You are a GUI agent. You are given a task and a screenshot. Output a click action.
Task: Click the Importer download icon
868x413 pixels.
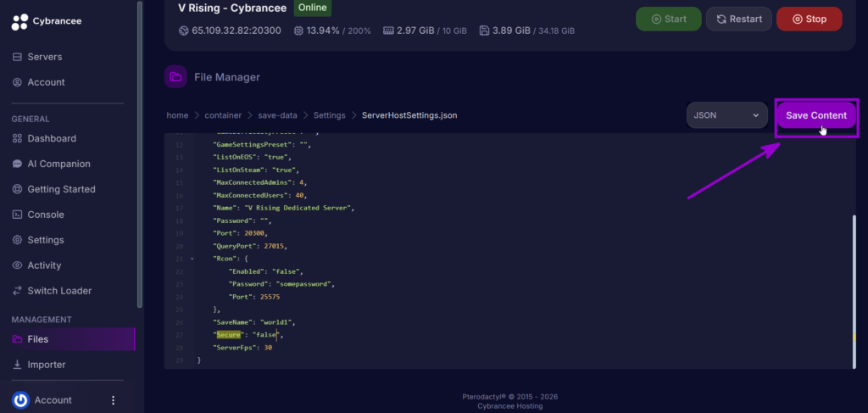coord(17,365)
